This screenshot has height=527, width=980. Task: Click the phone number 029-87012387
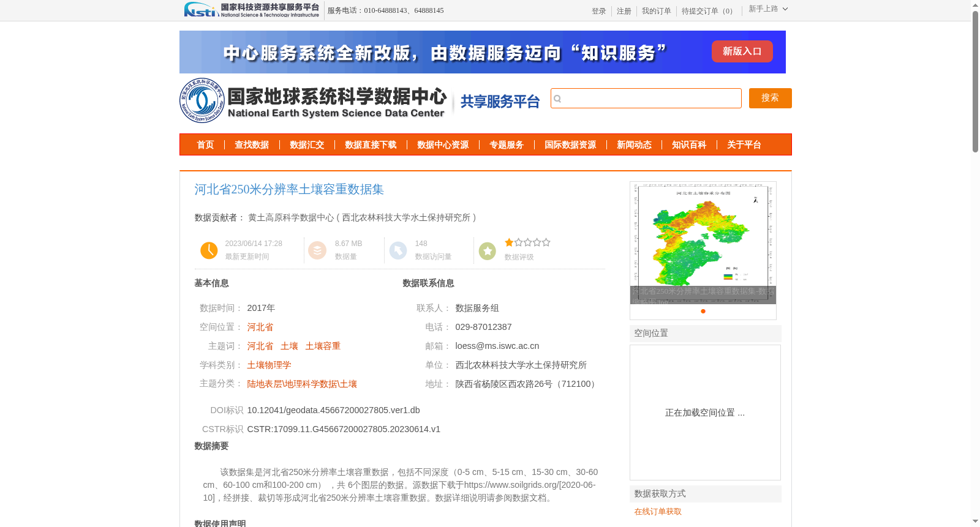pos(483,327)
